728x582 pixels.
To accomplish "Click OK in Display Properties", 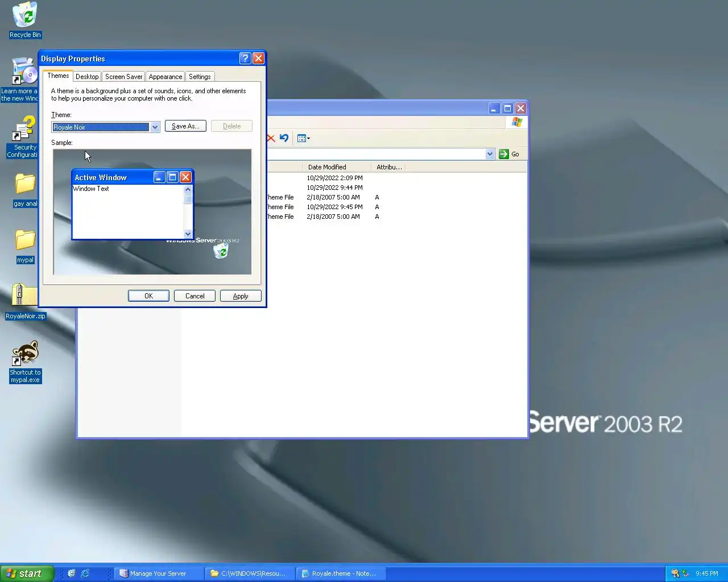I will pyautogui.click(x=148, y=296).
